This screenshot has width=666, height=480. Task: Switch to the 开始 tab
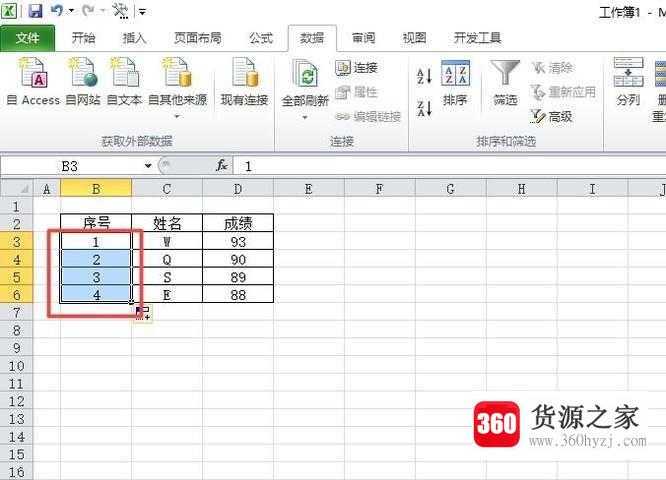coord(83,38)
